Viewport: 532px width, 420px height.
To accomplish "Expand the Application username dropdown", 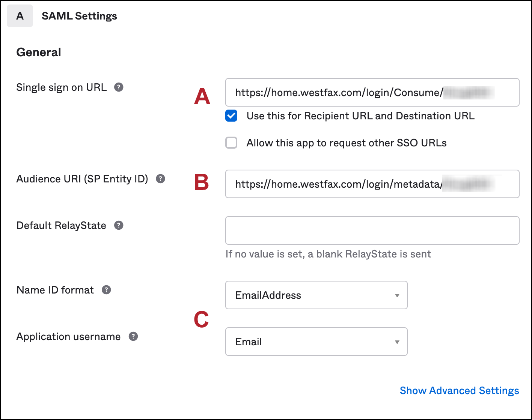I will pos(316,342).
